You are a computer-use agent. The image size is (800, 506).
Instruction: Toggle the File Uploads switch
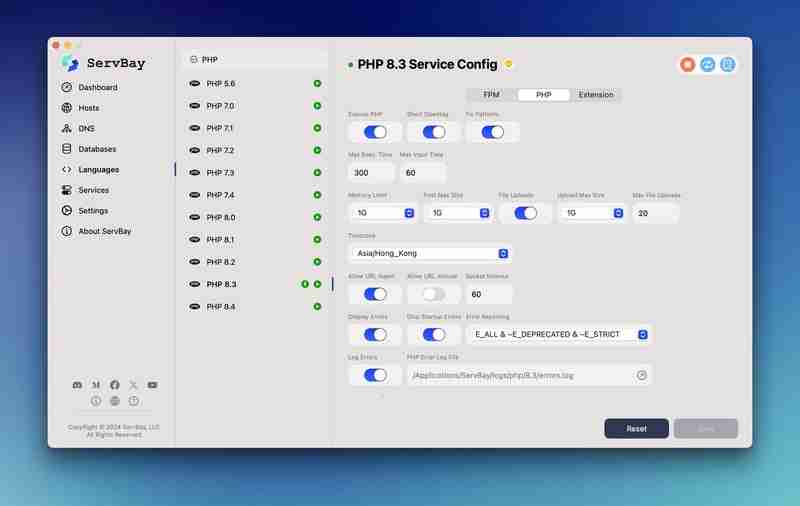pos(526,213)
